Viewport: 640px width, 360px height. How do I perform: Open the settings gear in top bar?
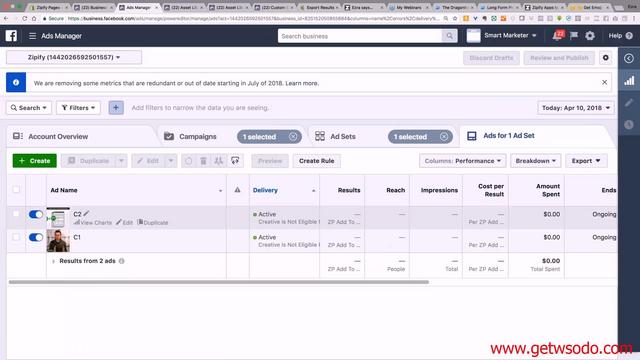[x=590, y=36]
